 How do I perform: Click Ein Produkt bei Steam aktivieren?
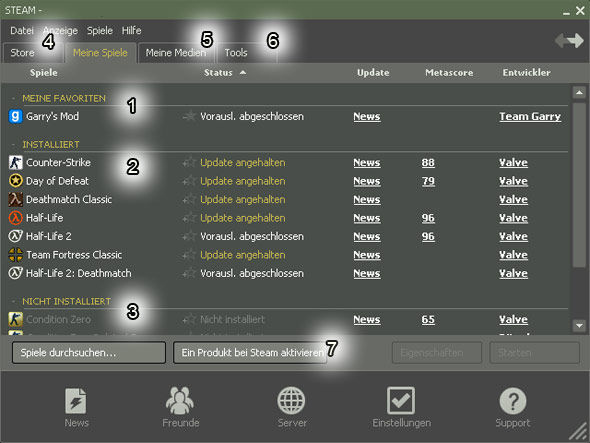point(250,353)
